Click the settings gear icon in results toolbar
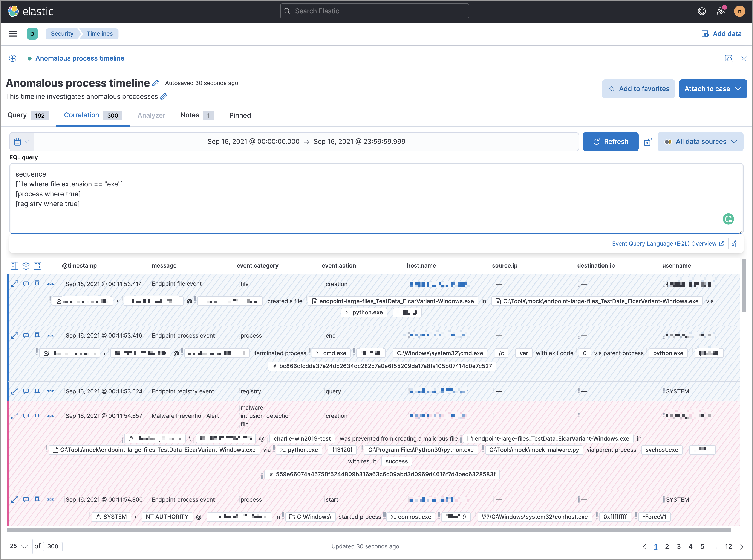Image resolution: width=753 pixels, height=560 pixels. pyautogui.click(x=26, y=265)
